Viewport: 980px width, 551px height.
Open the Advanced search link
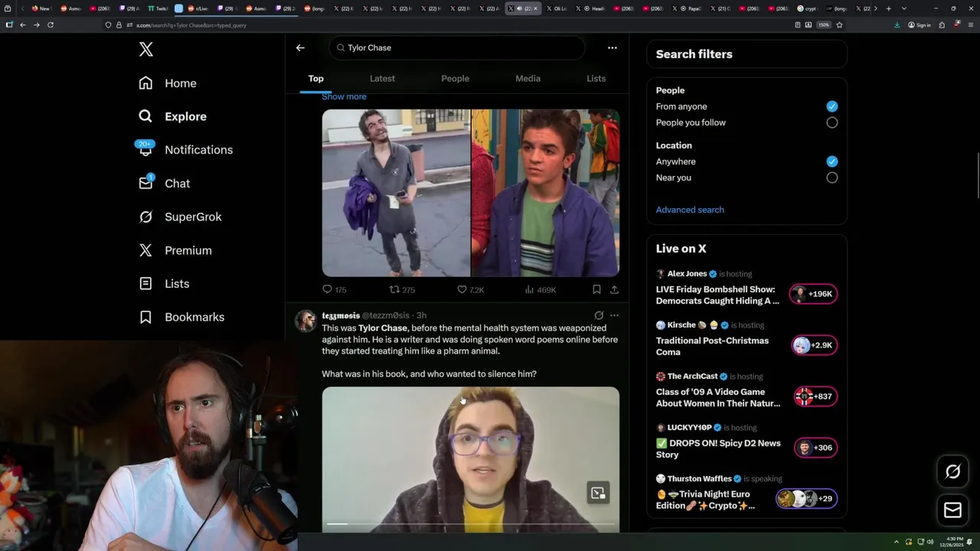(x=690, y=210)
